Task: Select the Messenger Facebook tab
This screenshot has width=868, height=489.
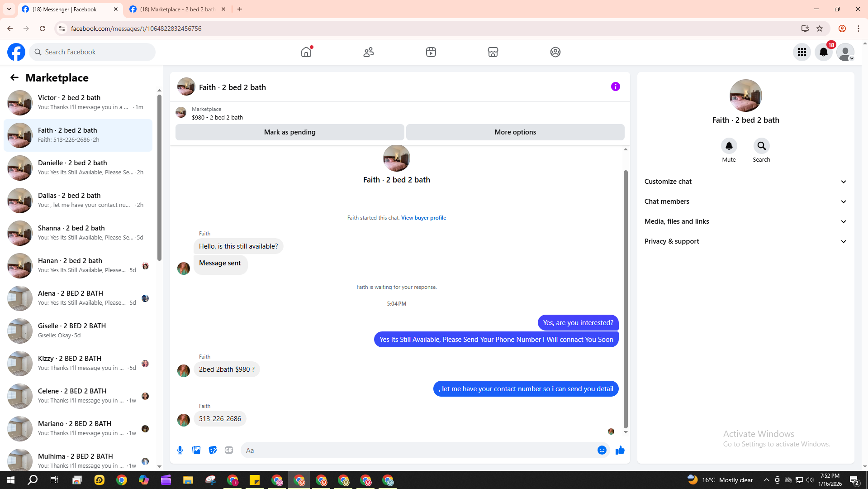Action: 70,9
